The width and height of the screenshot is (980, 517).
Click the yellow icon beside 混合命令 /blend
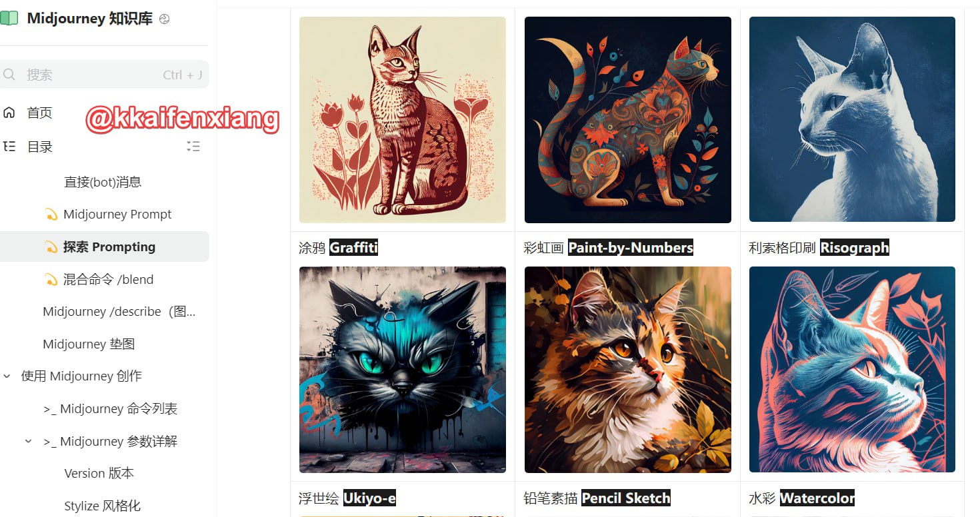pyautogui.click(x=51, y=280)
